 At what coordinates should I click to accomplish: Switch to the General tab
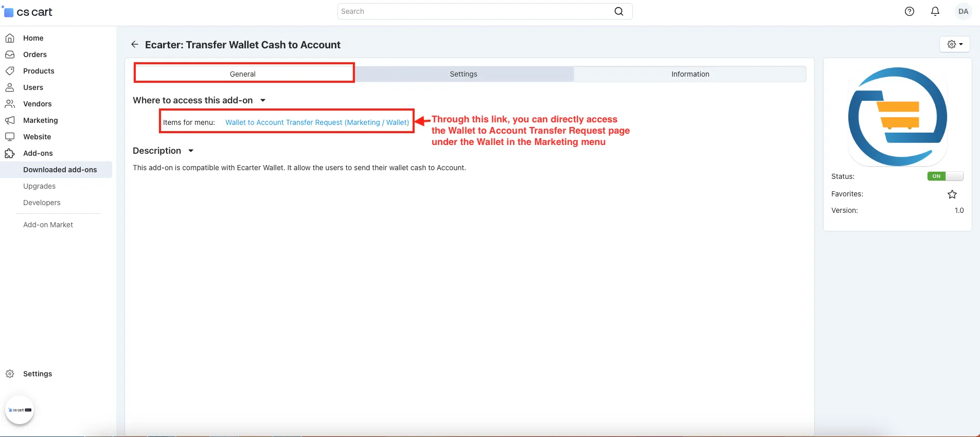(243, 74)
